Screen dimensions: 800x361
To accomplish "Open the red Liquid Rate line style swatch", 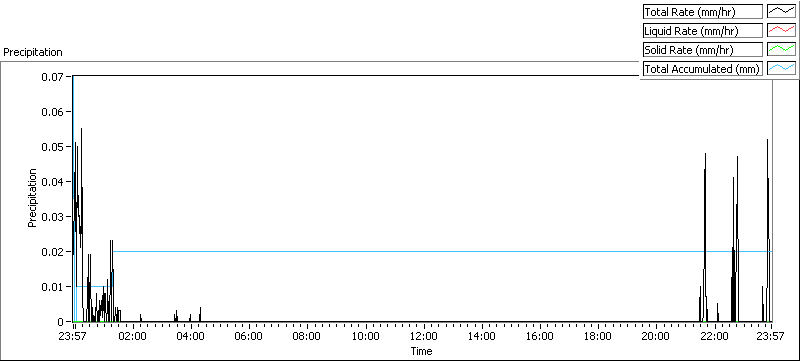I will [781, 31].
